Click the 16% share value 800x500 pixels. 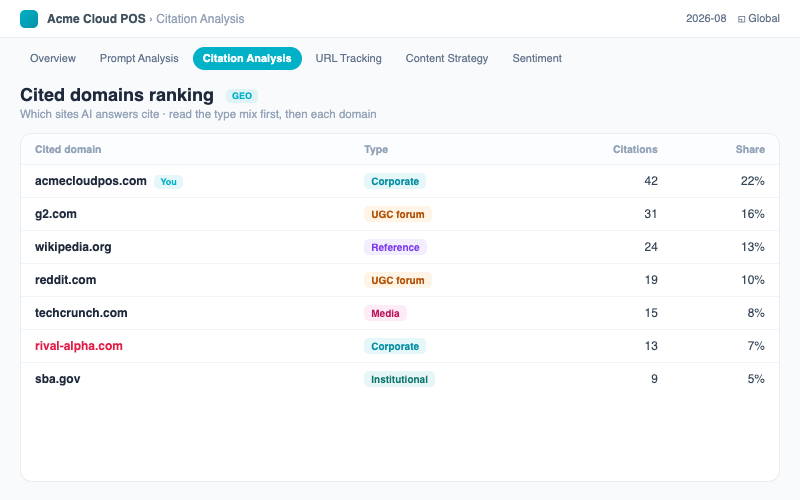pyautogui.click(x=753, y=214)
